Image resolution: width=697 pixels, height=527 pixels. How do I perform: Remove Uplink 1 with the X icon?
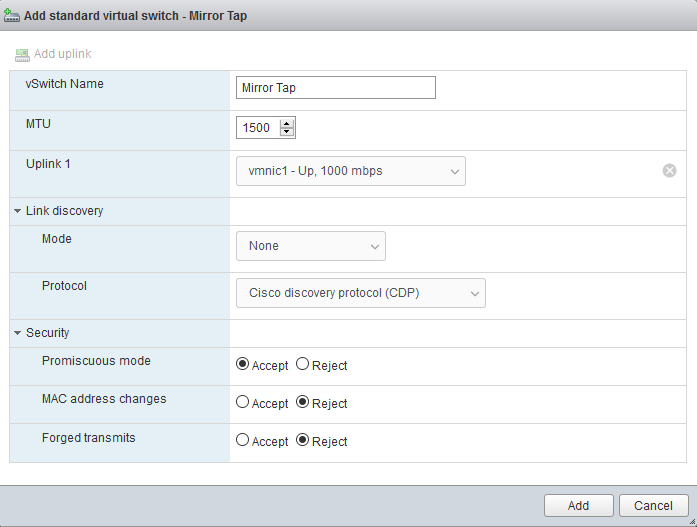[x=670, y=170]
